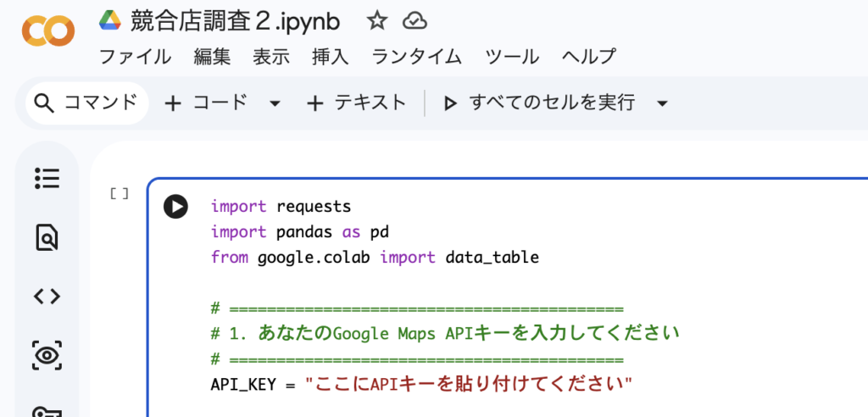Open the ファイル menu
The width and height of the screenshot is (868, 417).
click(x=135, y=57)
